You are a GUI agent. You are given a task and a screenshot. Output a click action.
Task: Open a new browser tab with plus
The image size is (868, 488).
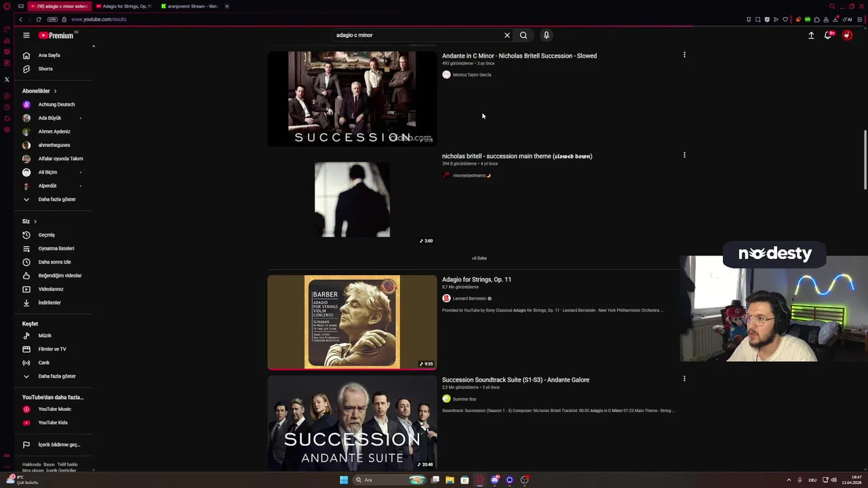[x=227, y=6]
